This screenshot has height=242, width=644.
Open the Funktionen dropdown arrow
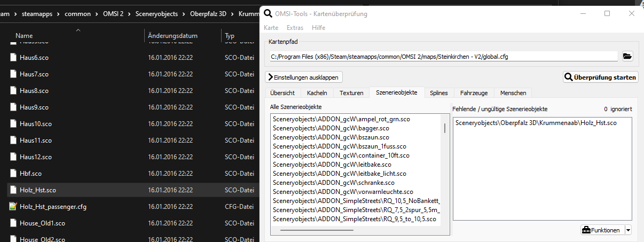point(627,230)
